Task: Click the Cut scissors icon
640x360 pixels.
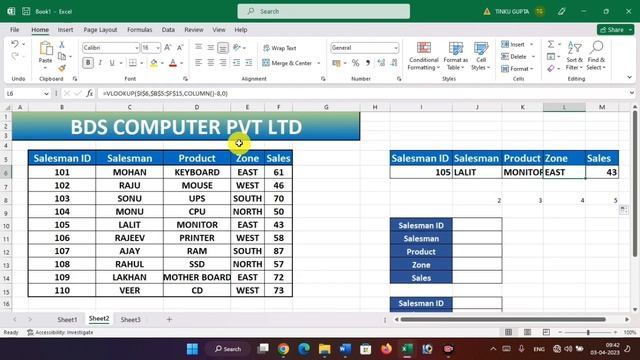Action: pos(62,44)
